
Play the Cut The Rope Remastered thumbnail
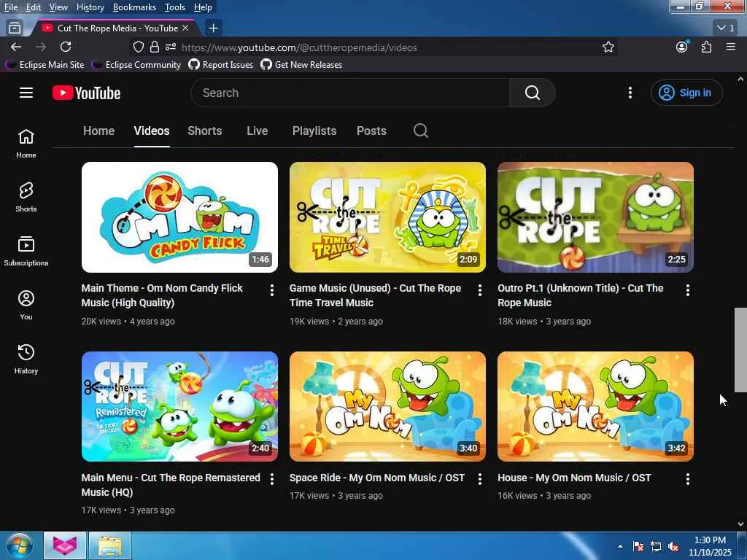point(179,406)
